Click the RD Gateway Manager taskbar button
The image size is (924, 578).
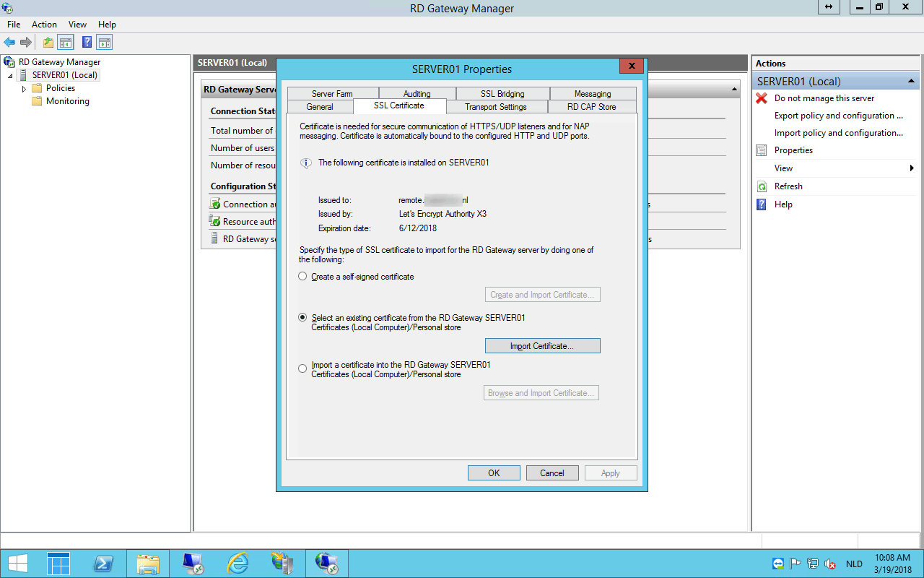(327, 564)
